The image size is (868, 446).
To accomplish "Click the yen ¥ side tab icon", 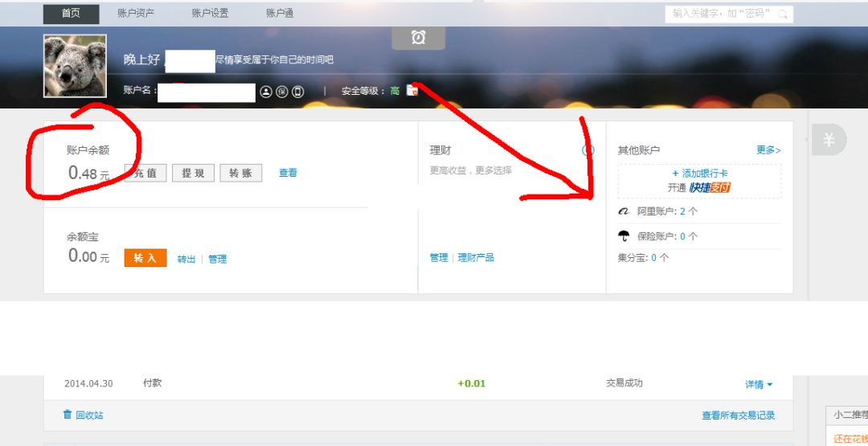I will pos(829,141).
